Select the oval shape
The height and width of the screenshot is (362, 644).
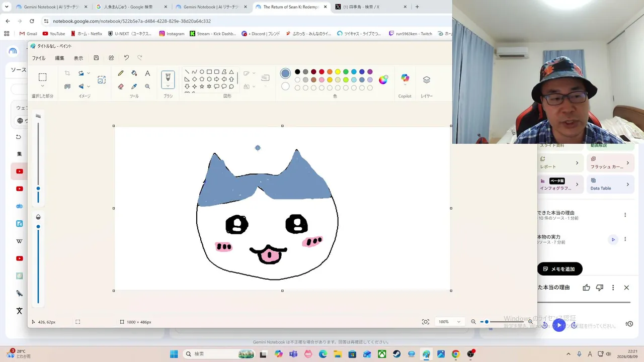[202, 72]
